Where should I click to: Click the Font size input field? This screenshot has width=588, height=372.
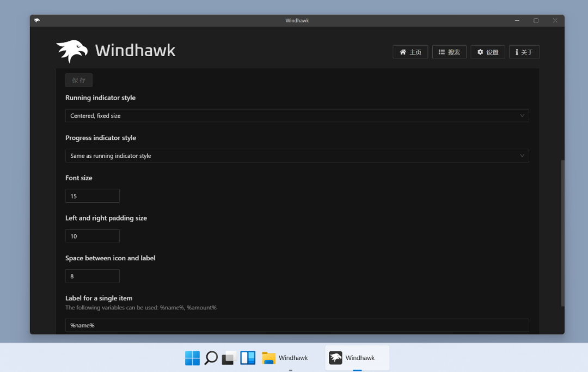click(x=92, y=196)
